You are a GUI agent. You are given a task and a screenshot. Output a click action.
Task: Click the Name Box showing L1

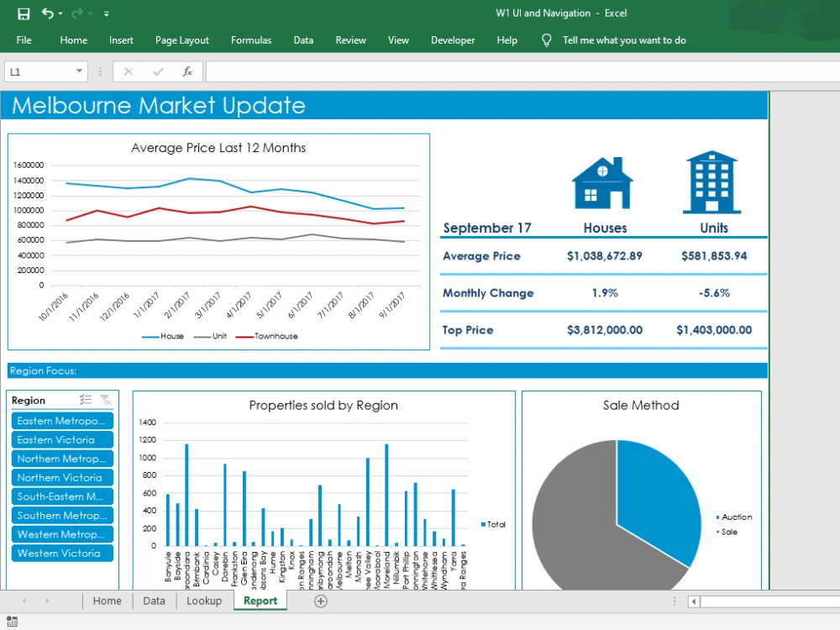point(39,71)
